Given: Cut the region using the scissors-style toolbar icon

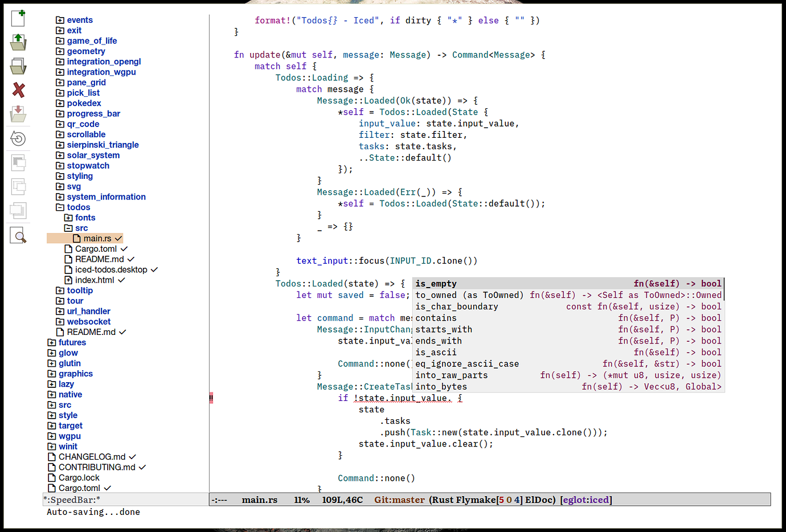Looking at the screenshot, I should 18,162.
